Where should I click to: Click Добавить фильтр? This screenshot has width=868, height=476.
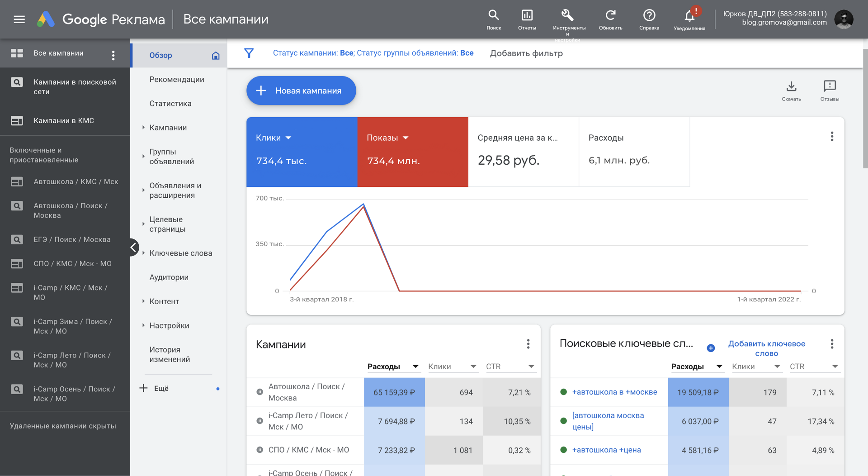click(x=526, y=53)
